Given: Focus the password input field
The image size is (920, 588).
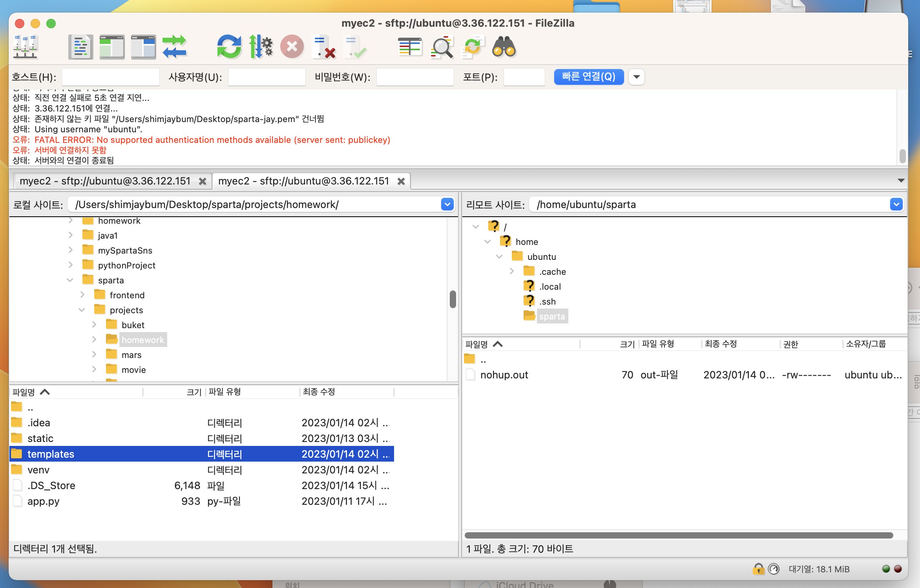Looking at the screenshot, I should 415,77.
